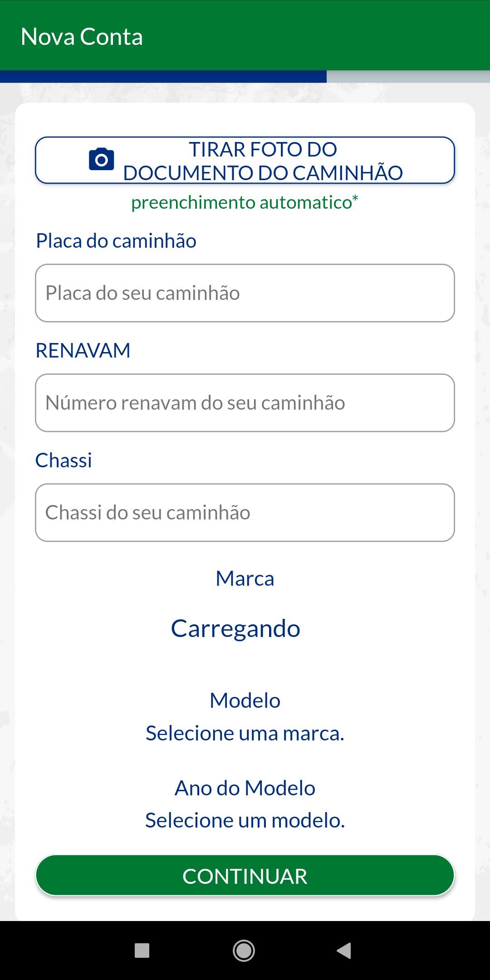490x980 pixels.
Task: Focus the "Placa do seu caminhão" field
Action: (x=245, y=293)
